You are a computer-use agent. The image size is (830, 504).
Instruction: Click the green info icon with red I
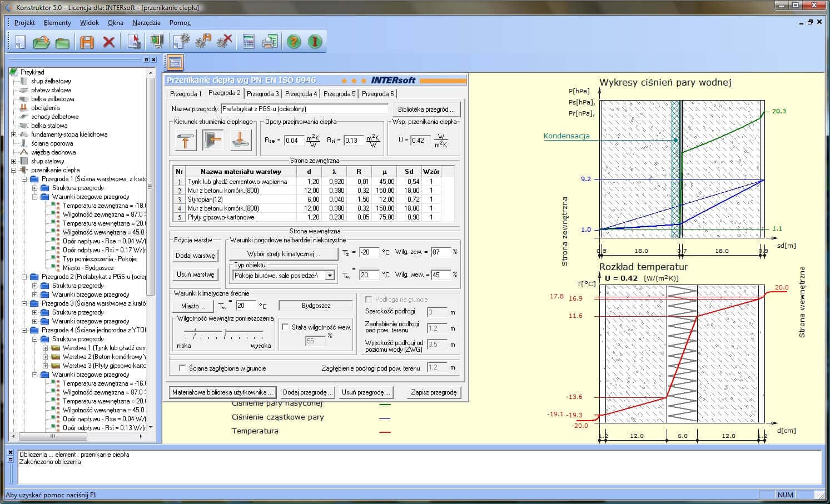point(315,42)
